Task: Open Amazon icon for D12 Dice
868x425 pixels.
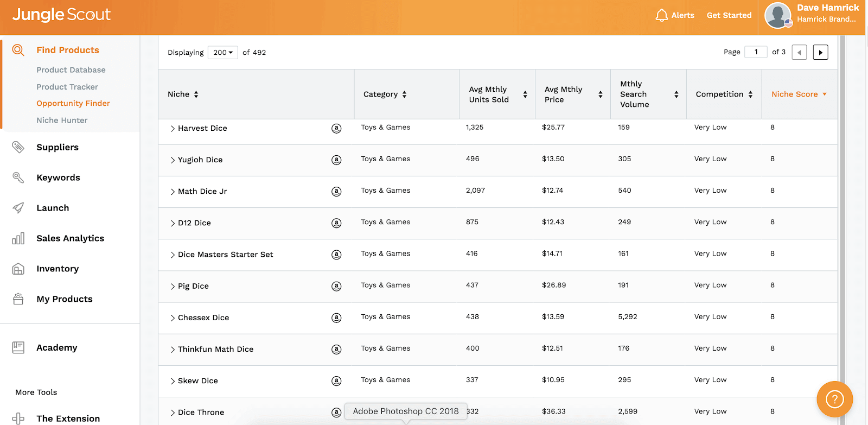Action: tap(336, 223)
